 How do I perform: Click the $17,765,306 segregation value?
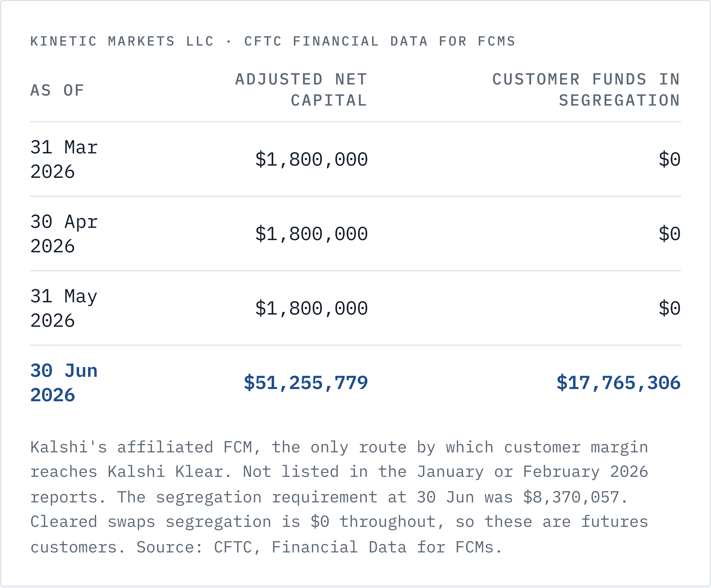tap(619, 383)
